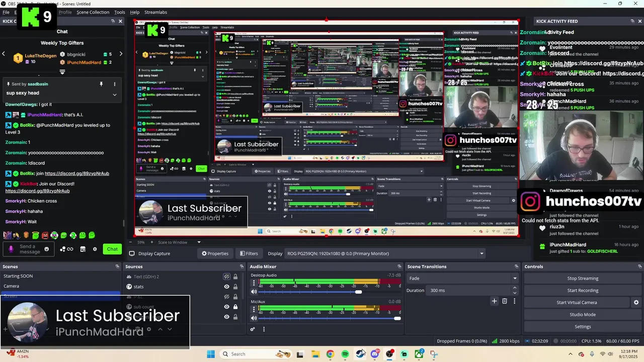The width and height of the screenshot is (644, 362).
Task: Open Spotify from the taskbar
Action: 345,354
